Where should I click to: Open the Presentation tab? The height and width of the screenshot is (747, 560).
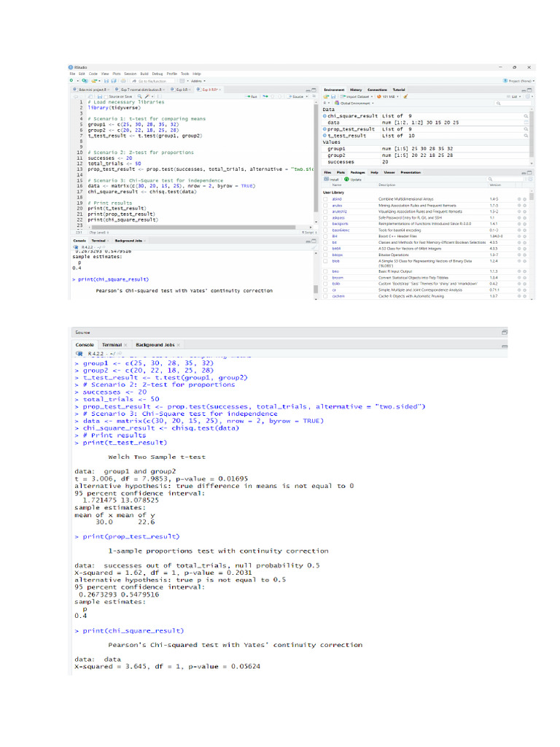click(x=411, y=172)
